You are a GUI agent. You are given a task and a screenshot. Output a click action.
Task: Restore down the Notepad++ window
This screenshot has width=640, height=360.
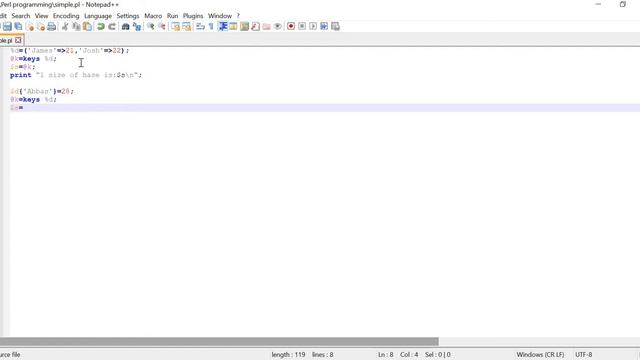[622, 4]
